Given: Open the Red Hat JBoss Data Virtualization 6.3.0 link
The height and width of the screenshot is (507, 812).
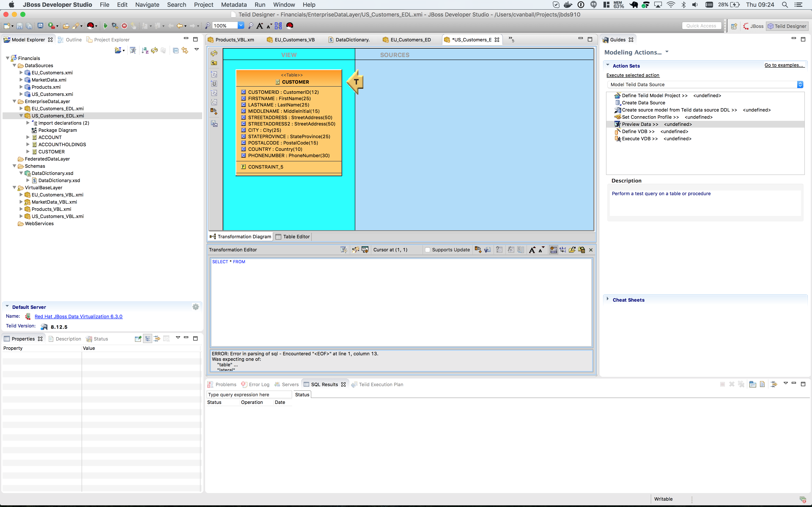Looking at the screenshot, I should [78, 316].
